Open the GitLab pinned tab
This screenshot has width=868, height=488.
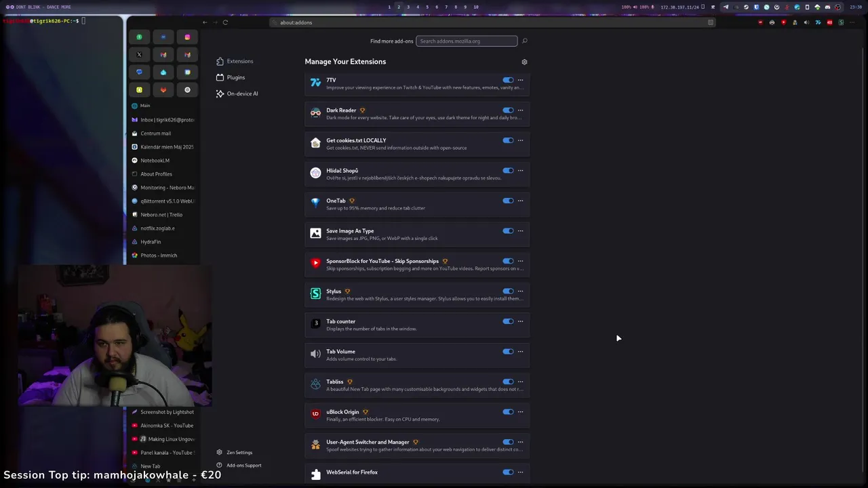(x=163, y=89)
